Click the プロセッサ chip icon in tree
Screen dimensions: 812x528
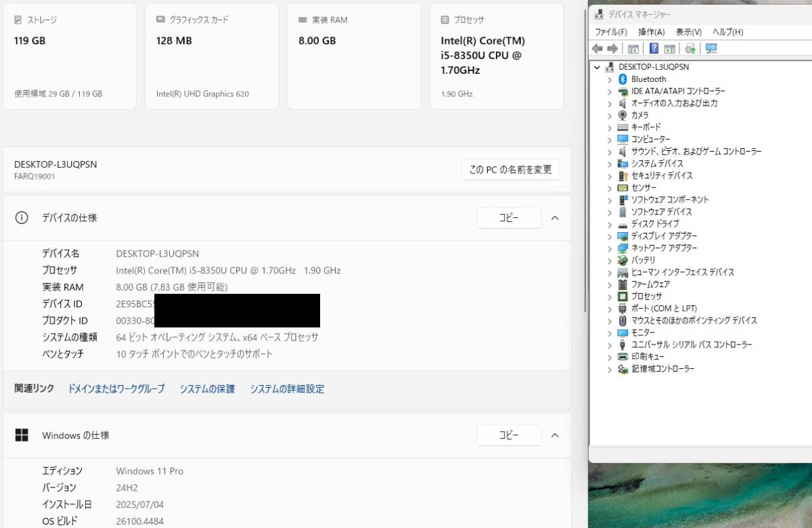coord(623,296)
